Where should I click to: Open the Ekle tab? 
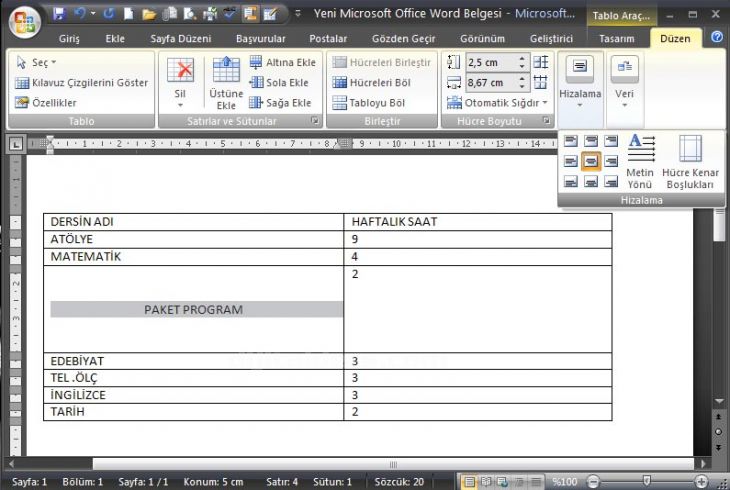115,39
